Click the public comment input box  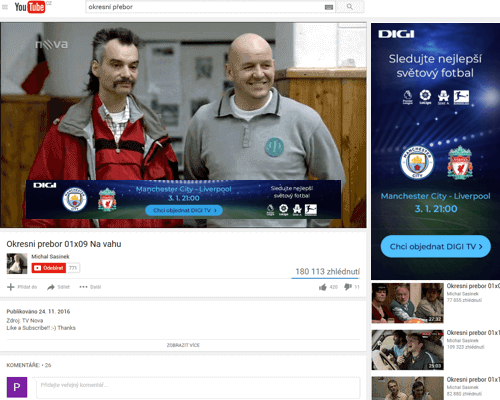tap(198, 387)
